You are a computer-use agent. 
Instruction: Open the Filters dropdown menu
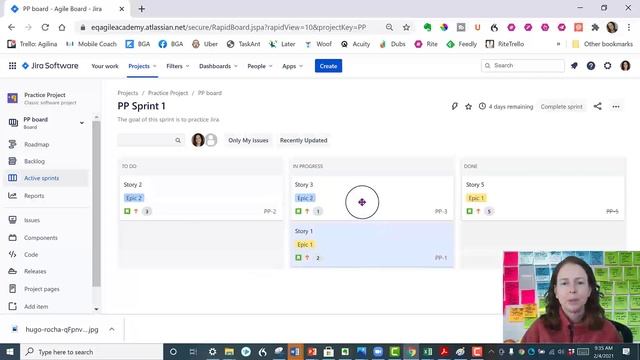pos(178,66)
